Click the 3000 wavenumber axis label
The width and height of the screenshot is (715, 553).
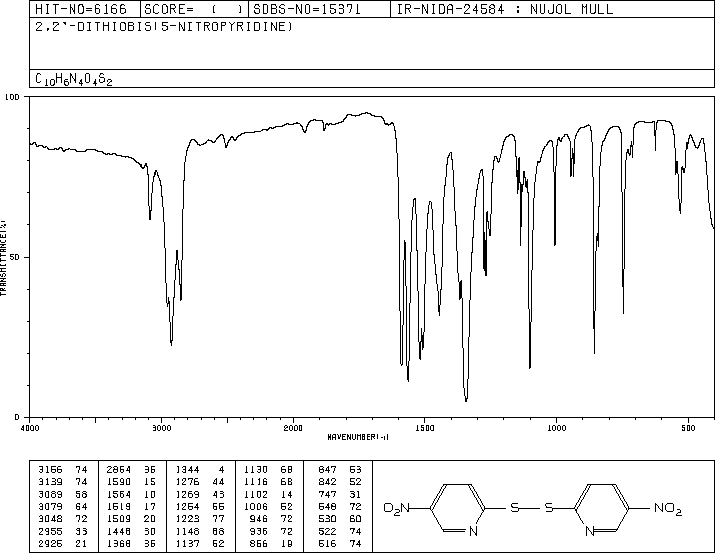[x=162, y=428]
